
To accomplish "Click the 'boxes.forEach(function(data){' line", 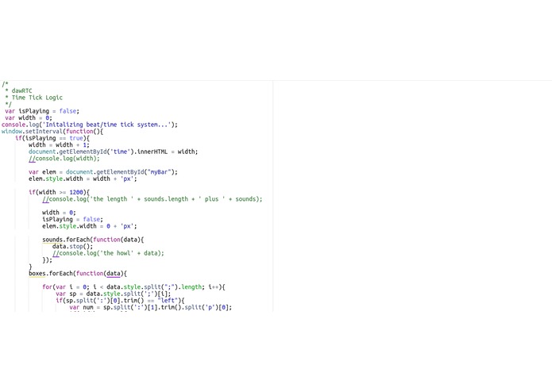I will point(78,274).
